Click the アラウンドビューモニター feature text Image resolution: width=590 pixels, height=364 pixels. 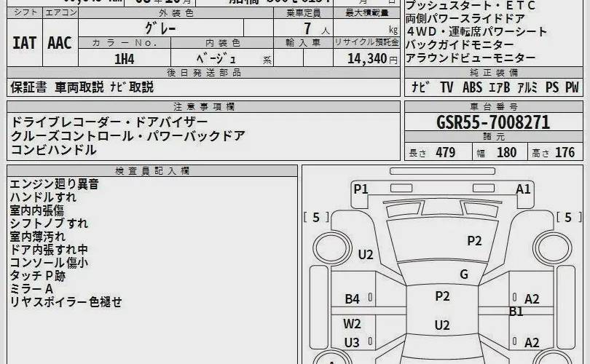point(471,58)
